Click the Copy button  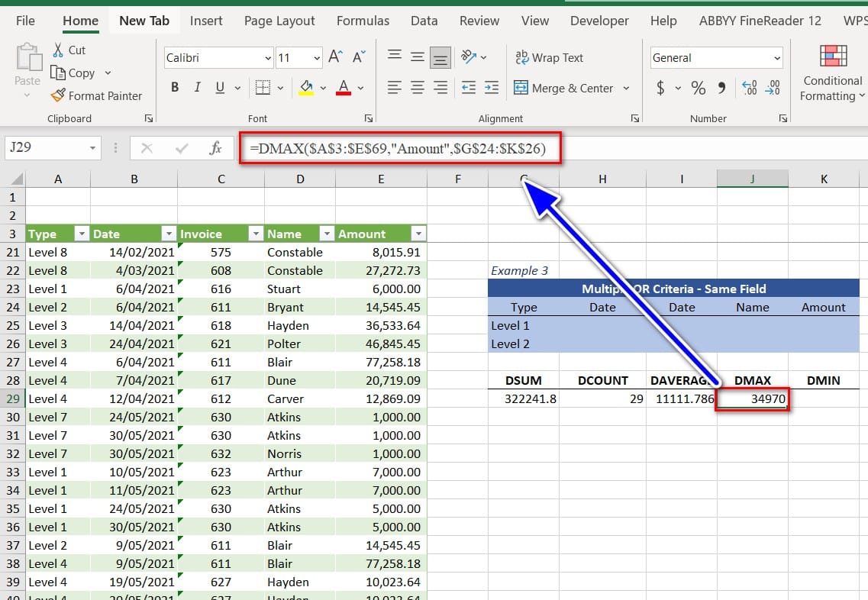pos(73,73)
